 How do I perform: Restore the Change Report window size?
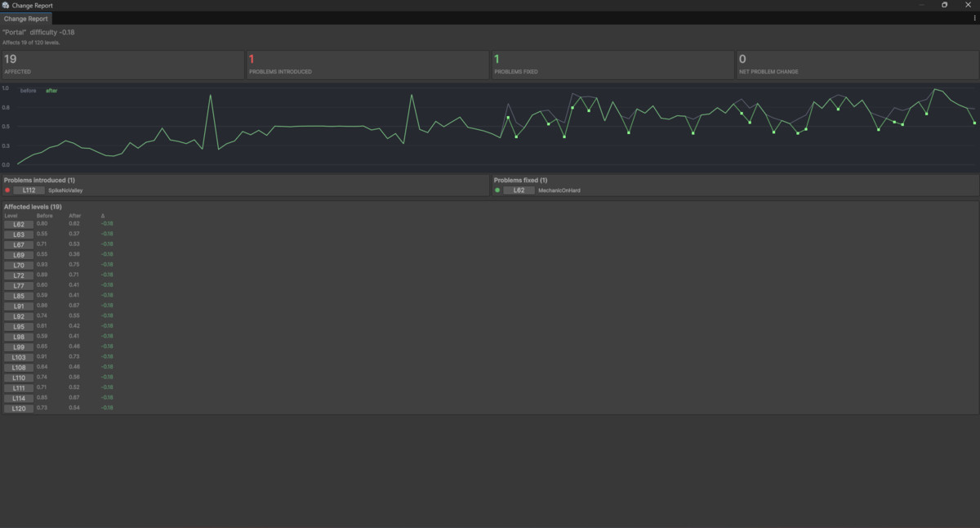pos(945,5)
